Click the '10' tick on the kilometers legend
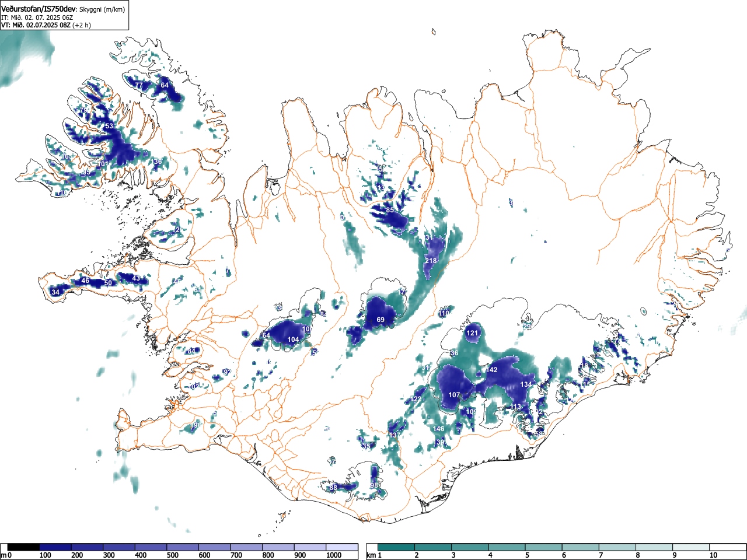Screen dimensions: 747x560 (x=713, y=555)
